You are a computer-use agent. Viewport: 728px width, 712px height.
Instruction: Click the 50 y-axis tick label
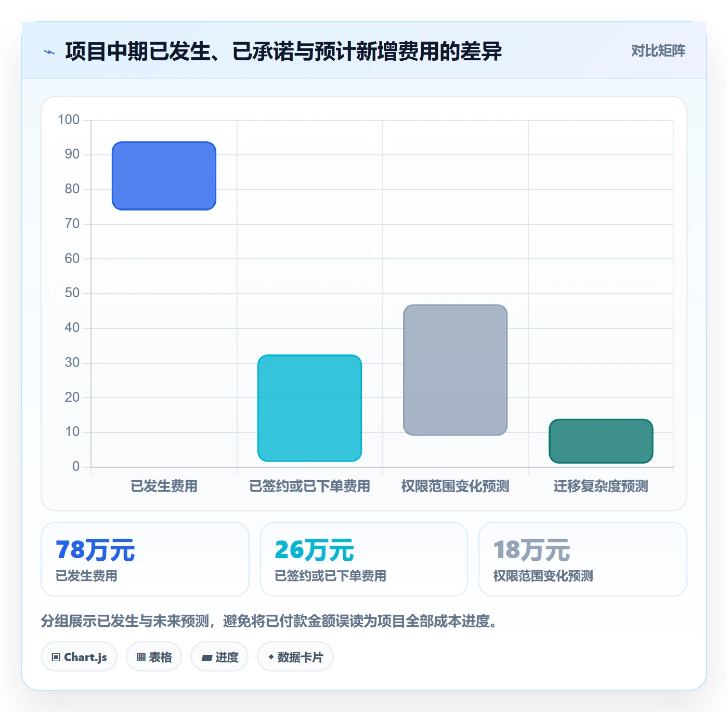[72, 293]
